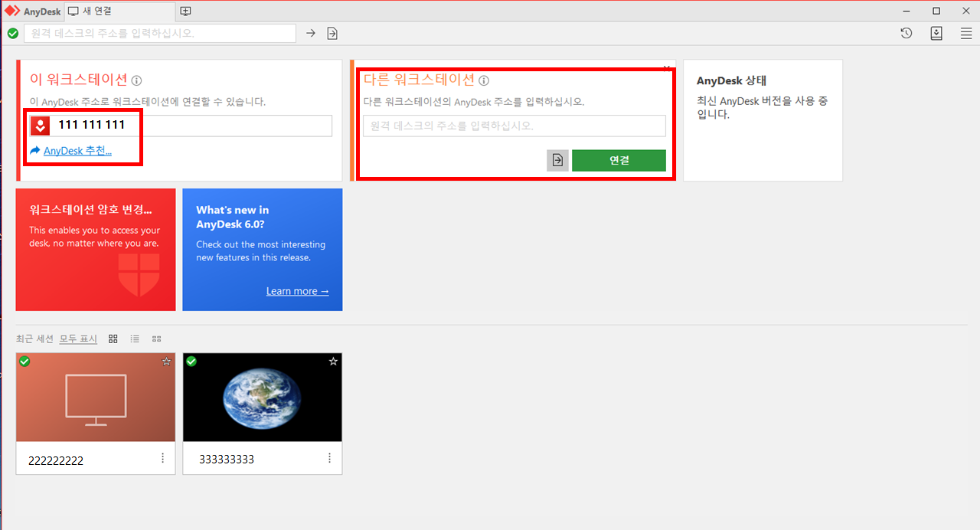This screenshot has width=980, height=530.
Task: Click the info icon next to 다른 워크스테이션
Action: (484, 80)
